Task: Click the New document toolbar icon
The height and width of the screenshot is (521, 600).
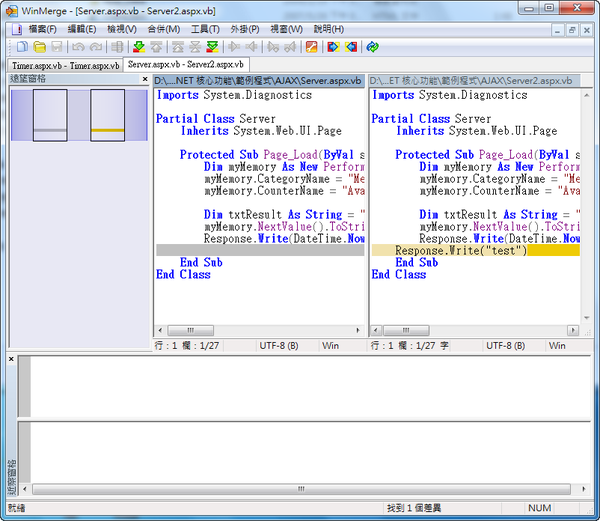Action: [x=22, y=47]
